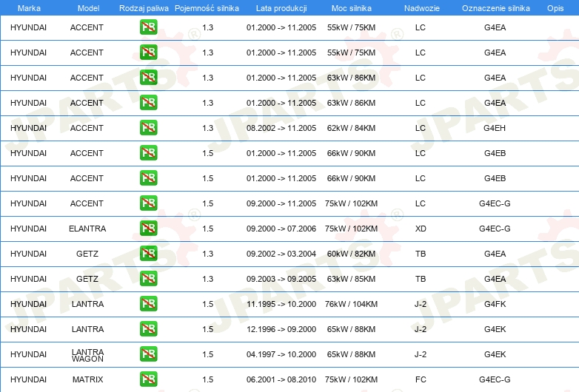Select the MATRIX model cell

(87, 379)
